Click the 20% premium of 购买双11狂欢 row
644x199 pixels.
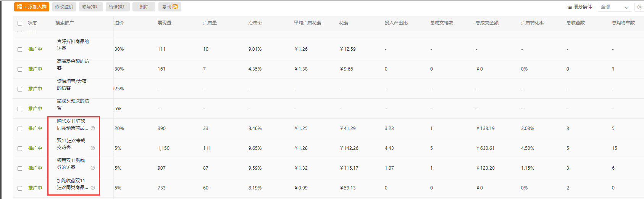[119, 128]
